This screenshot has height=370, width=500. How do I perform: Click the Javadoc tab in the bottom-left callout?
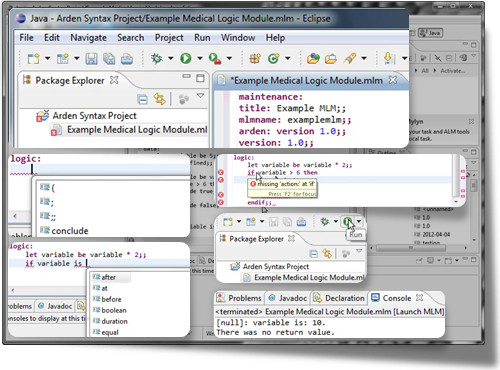pyautogui.click(x=55, y=306)
